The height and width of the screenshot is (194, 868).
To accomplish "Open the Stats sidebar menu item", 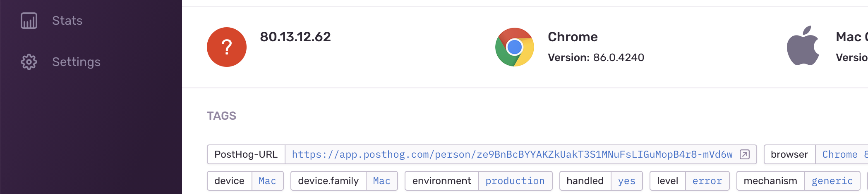I will point(67,21).
